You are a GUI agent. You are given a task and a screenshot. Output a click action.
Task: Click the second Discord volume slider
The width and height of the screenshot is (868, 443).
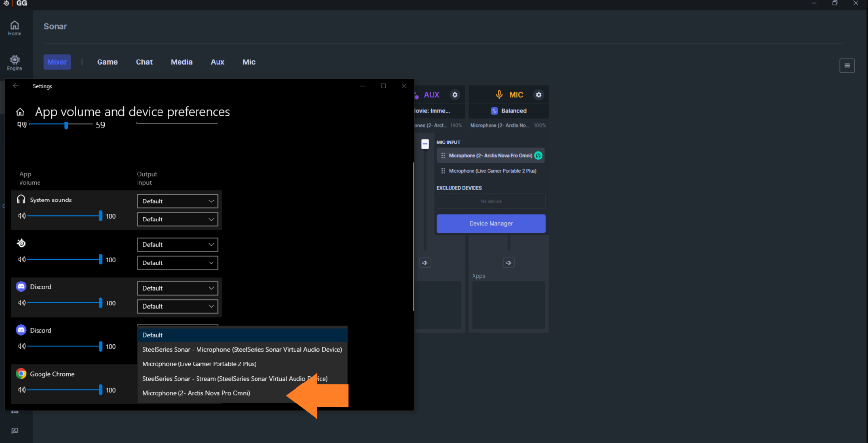pos(65,346)
